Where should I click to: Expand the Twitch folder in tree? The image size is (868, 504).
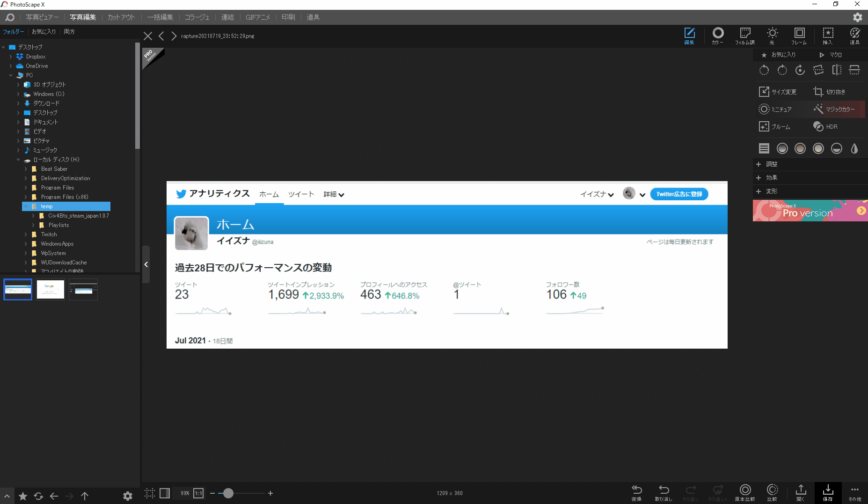pos(26,234)
